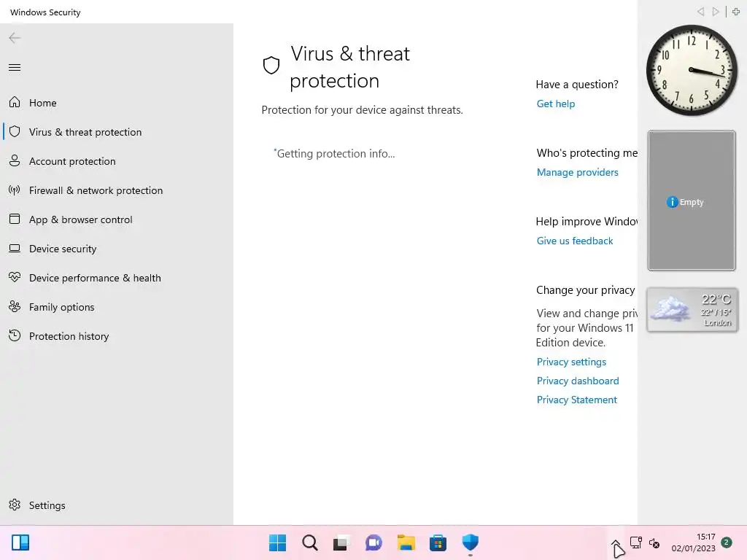This screenshot has width=747, height=560.
Task: Click Windows Security shield on taskbar
Action: 471,542
